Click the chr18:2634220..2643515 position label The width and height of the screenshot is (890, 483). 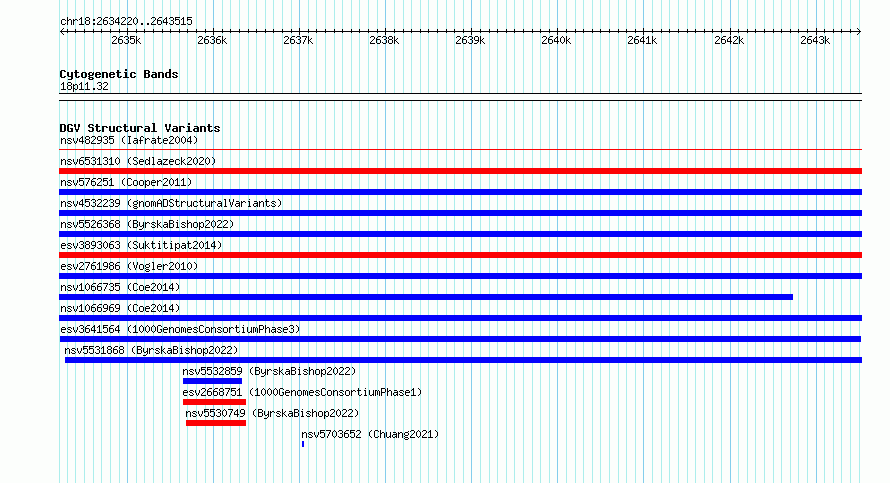tap(126, 22)
